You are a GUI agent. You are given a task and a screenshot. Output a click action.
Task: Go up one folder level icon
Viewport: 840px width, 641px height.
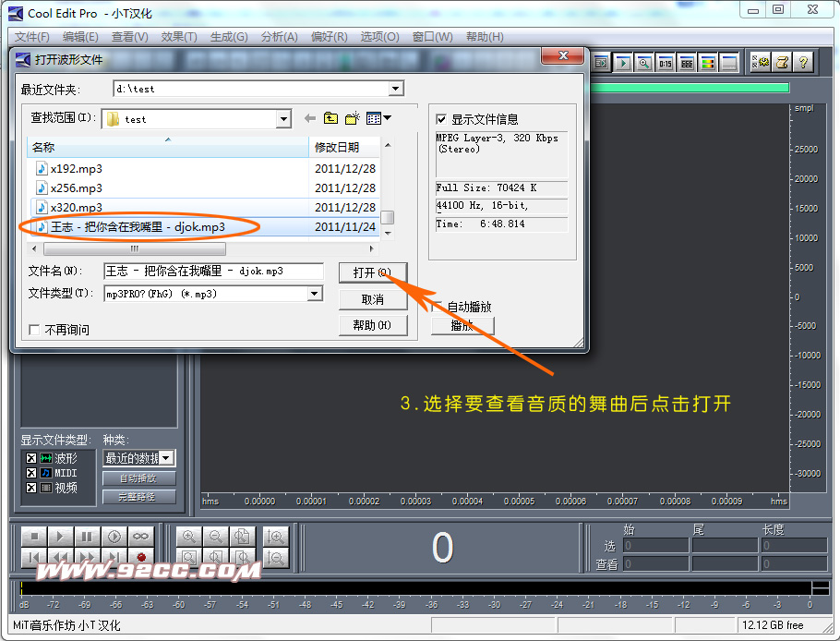[330, 118]
